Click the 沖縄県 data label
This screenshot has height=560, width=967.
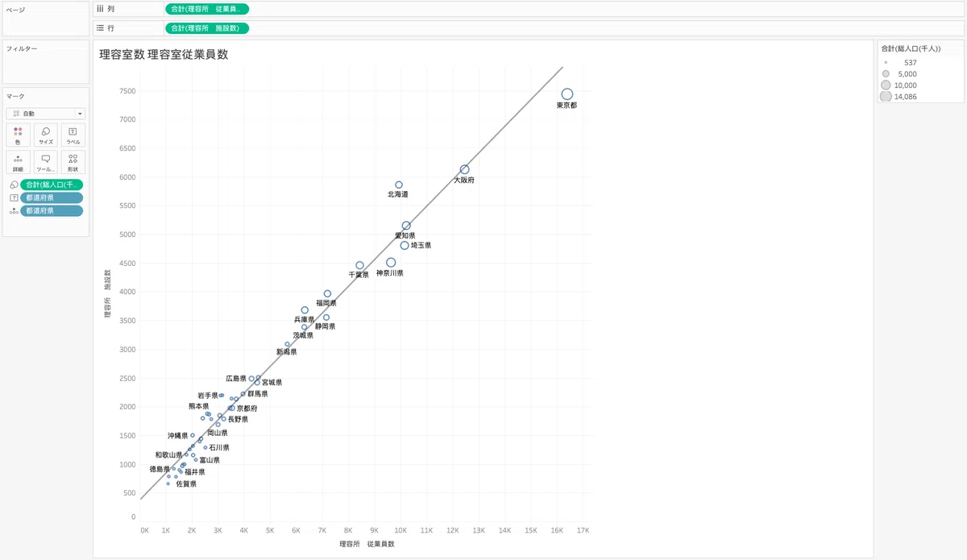[177, 435]
